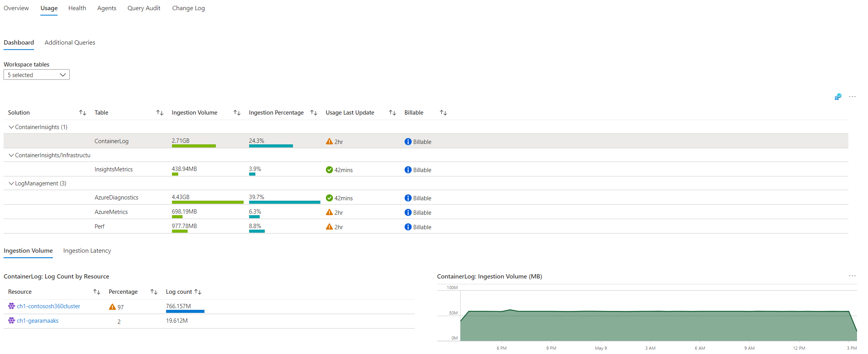868x354 pixels.
Task: Click the Billable info icon for AzureDiagnostics
Action: (408, 198)
